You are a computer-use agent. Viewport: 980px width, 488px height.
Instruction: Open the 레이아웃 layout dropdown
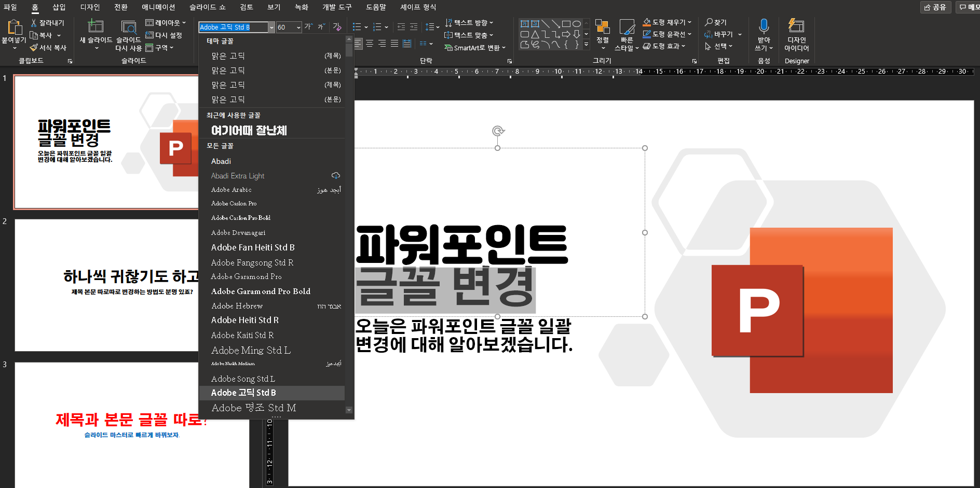(x=166, y=23)
